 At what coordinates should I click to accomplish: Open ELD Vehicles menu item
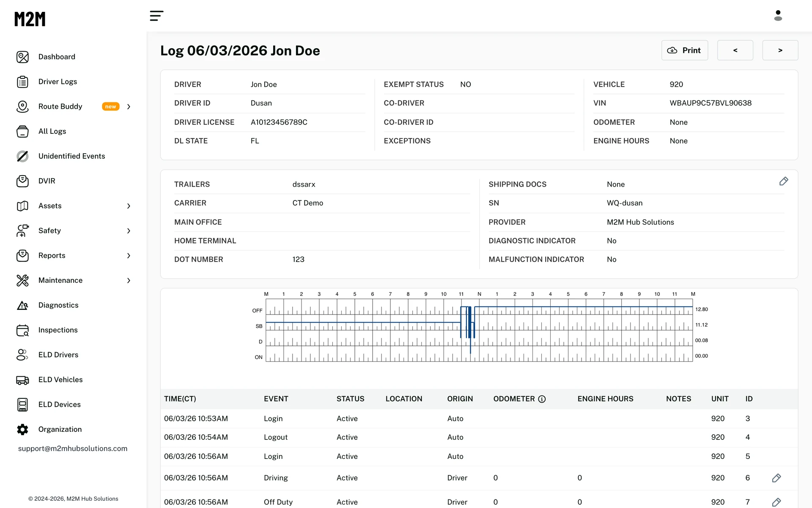[x=60, y=380]
